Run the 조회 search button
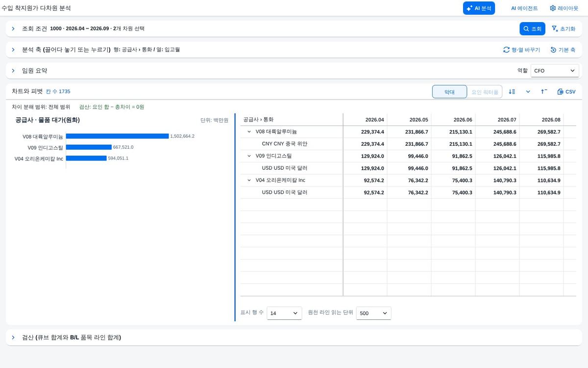The width and height of the screenshot is (588, 368). point(532,29)
